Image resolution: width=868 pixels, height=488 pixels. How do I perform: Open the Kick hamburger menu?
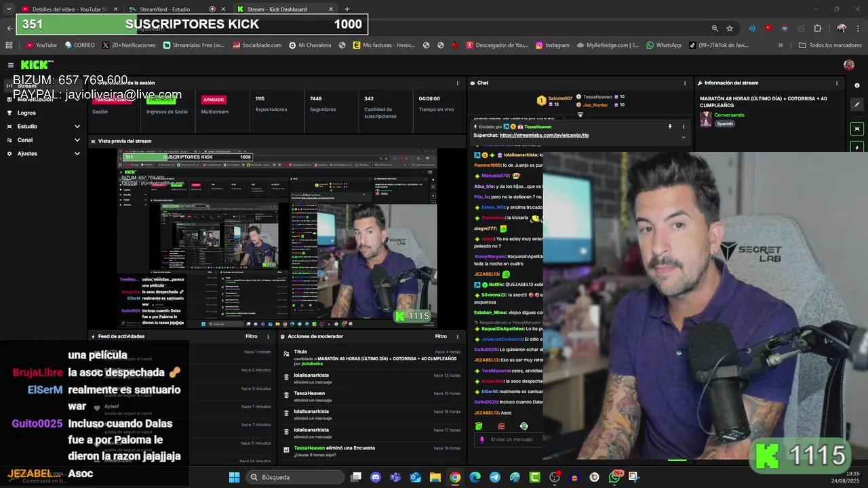pos(11,65)
